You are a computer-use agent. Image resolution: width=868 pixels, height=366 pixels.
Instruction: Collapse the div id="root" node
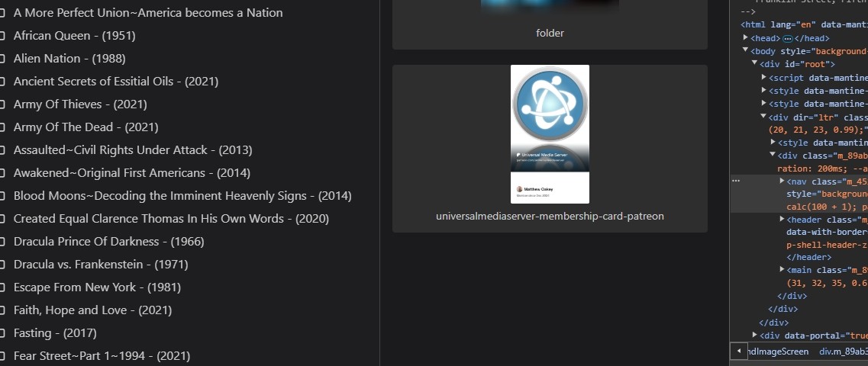tap(754, 63)
